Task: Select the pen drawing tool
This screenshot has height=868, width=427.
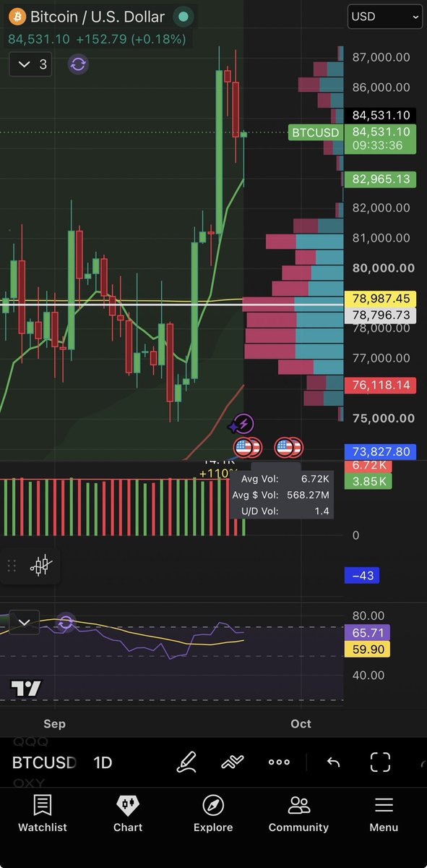Action: point(186,762)
